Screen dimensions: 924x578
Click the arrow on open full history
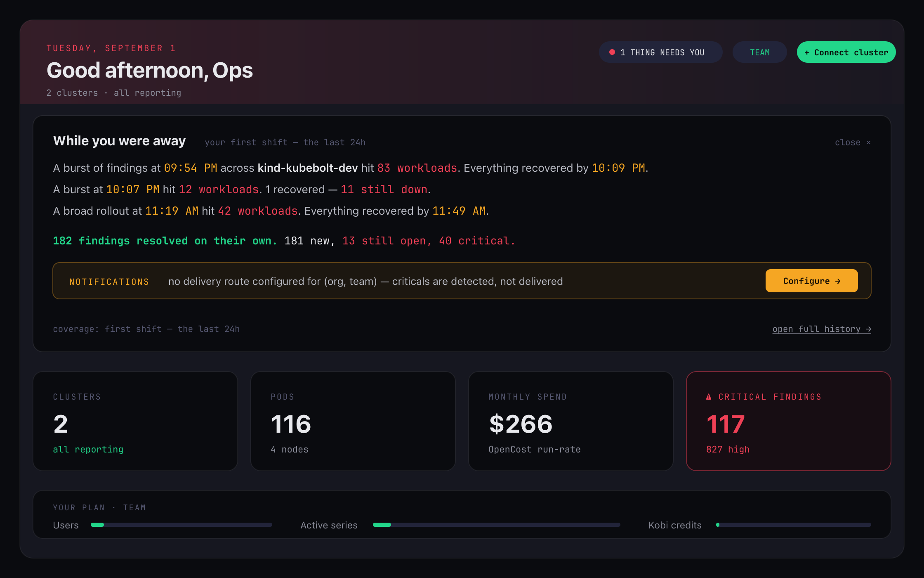click(x=868, y=329)
